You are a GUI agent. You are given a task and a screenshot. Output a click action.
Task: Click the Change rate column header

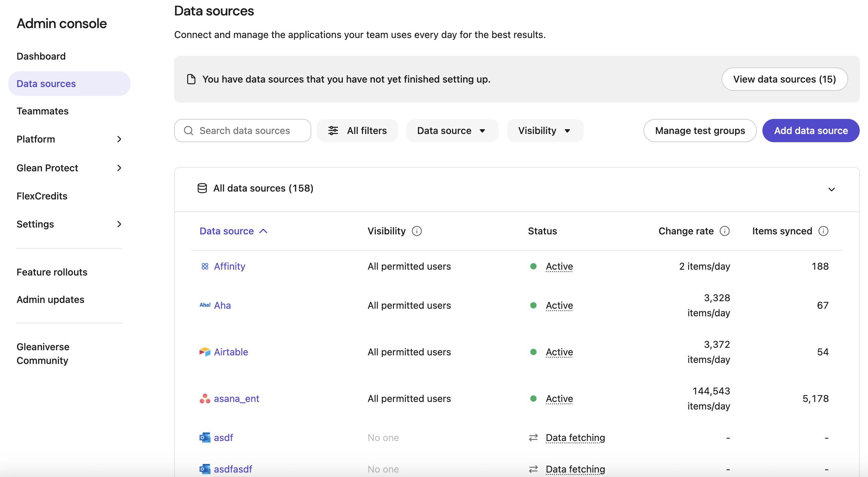[x=686, y=231]
